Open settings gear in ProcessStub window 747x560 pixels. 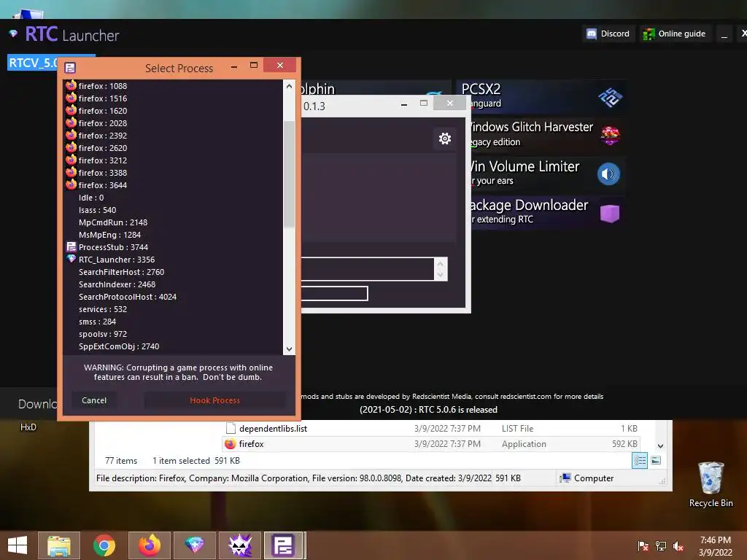444,139
